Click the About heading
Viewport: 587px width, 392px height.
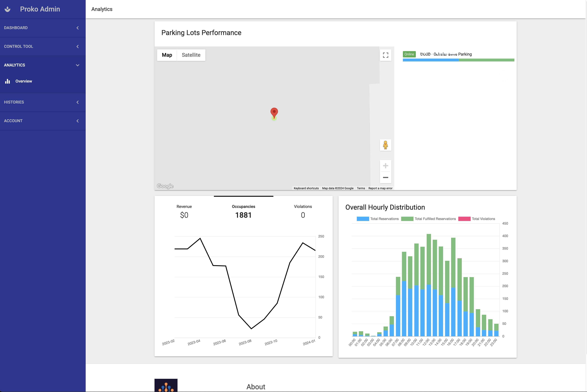(x=256, y=387)
